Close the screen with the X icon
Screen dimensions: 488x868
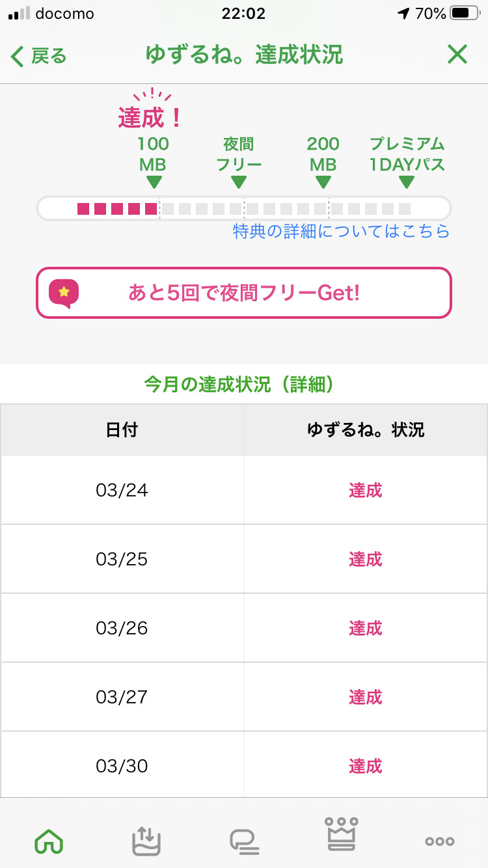457,55
